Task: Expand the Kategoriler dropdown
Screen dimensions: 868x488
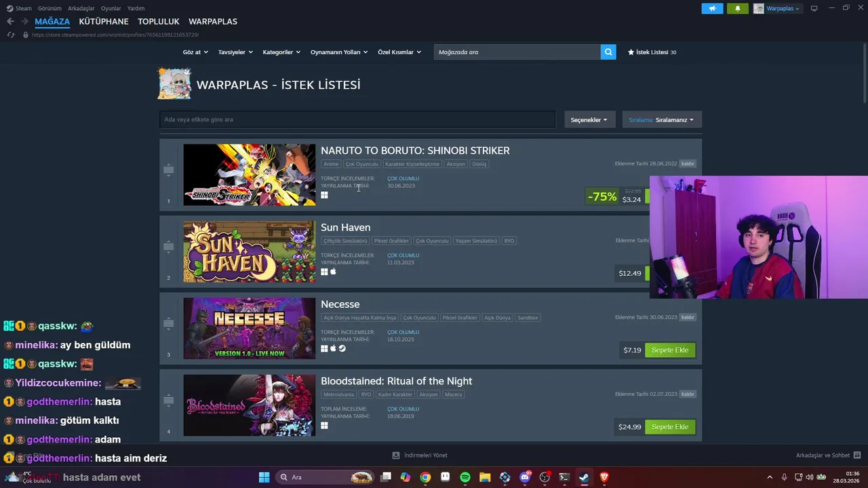Action: (x=281, y=52)
